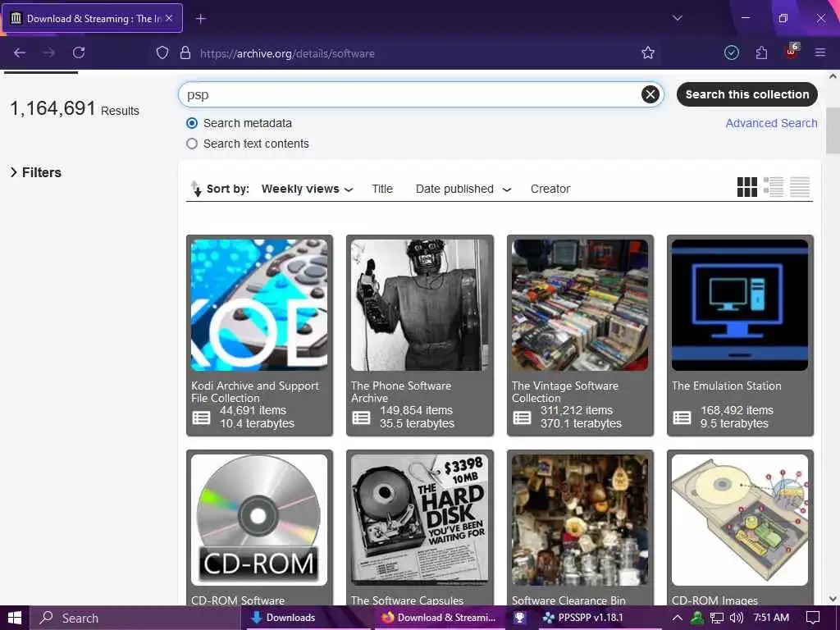
Task: Click the scrollbar down arrow
Action: click(833, 599)
